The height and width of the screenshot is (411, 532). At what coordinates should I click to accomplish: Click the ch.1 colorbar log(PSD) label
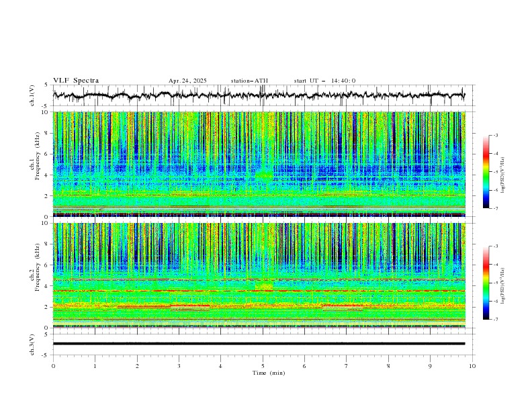(x=502, y=175)
